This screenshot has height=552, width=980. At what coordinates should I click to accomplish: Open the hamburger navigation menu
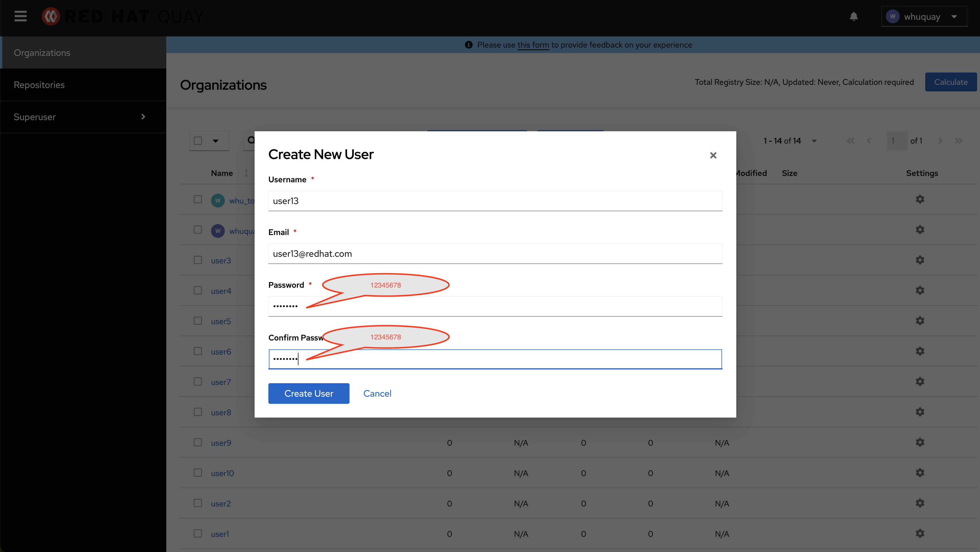[21, 16]
